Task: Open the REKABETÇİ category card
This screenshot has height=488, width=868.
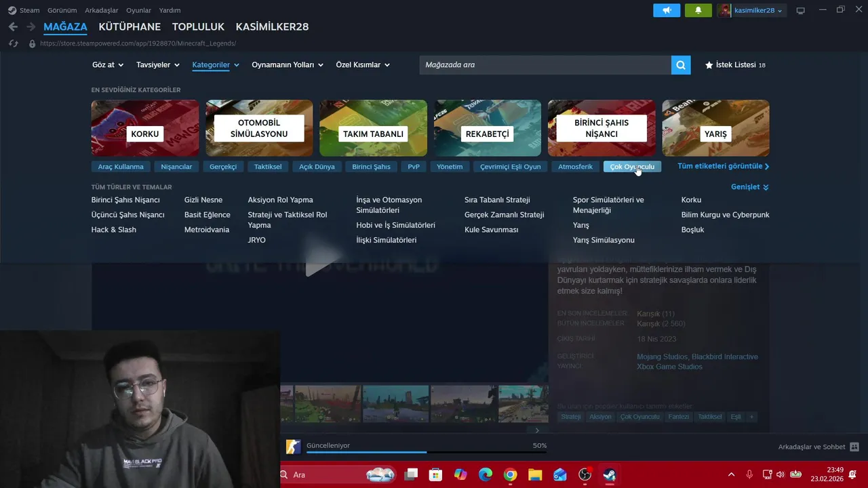Action: [488, 128]
